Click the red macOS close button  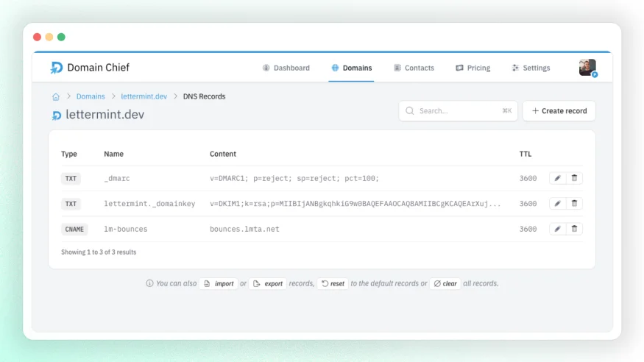click(x=37, y=37)
